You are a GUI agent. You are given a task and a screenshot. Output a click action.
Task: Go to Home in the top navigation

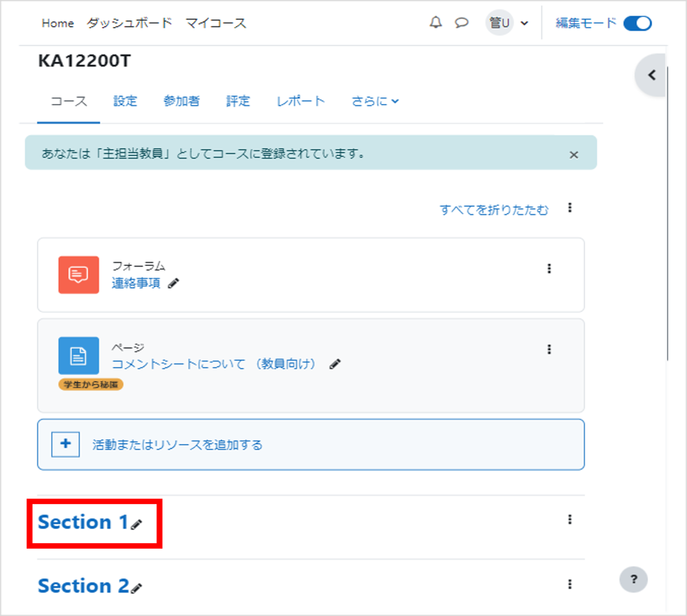(57, 23)
